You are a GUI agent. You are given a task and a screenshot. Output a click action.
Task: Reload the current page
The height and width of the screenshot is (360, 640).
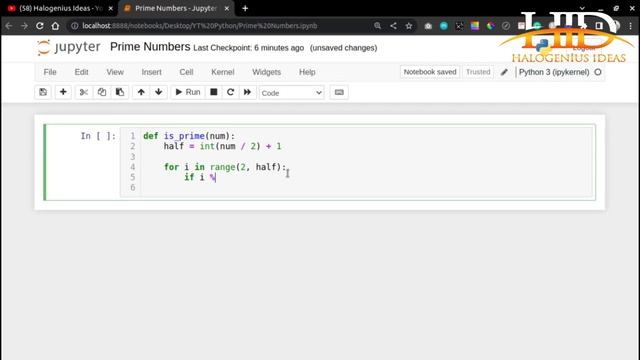[40, 26]
